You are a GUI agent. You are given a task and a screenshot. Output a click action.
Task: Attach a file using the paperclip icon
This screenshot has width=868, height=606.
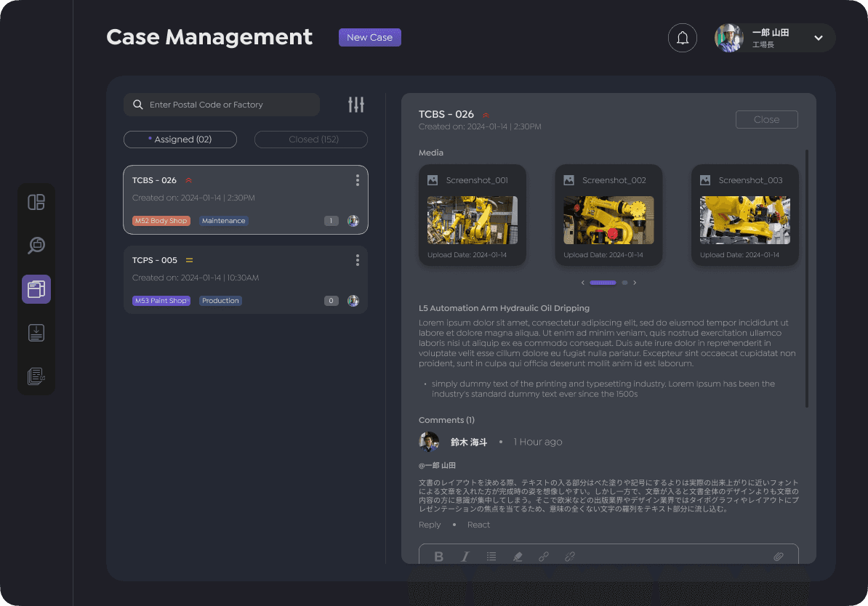tap(779, 556)
